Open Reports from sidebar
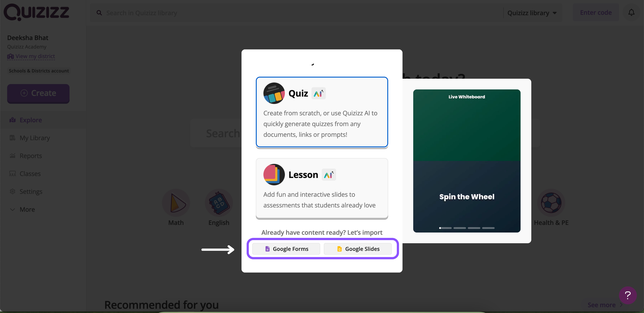 (31, 156)
